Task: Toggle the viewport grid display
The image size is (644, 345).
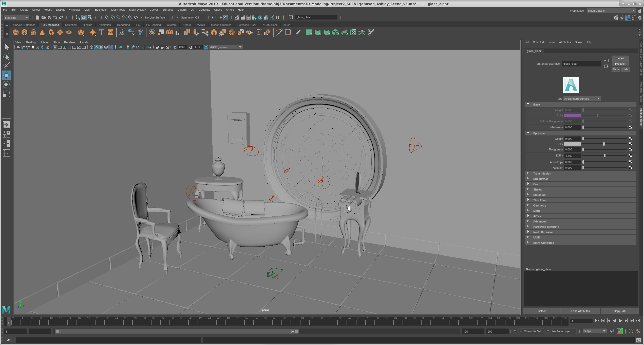Action: pos(55,47)
